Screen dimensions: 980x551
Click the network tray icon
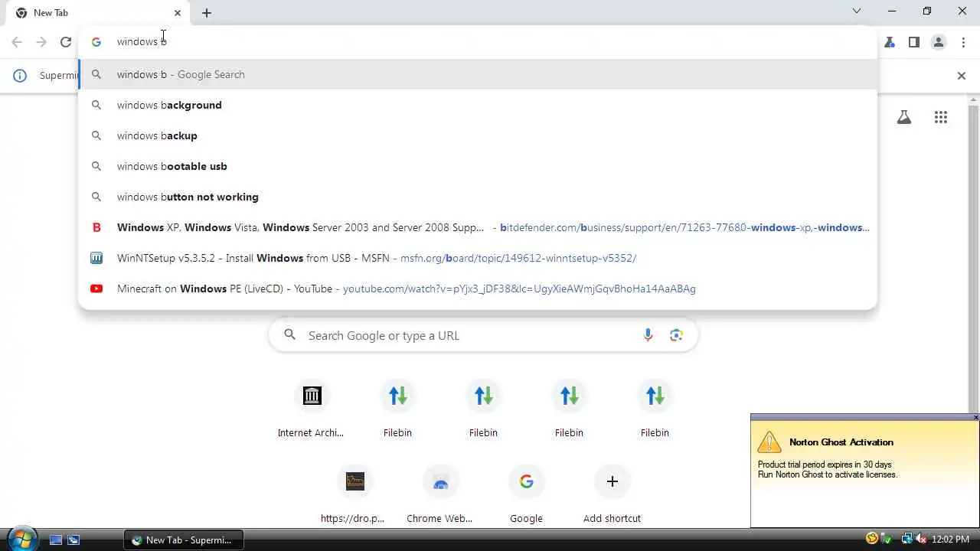pyautogui.click(x=906, y=540)
